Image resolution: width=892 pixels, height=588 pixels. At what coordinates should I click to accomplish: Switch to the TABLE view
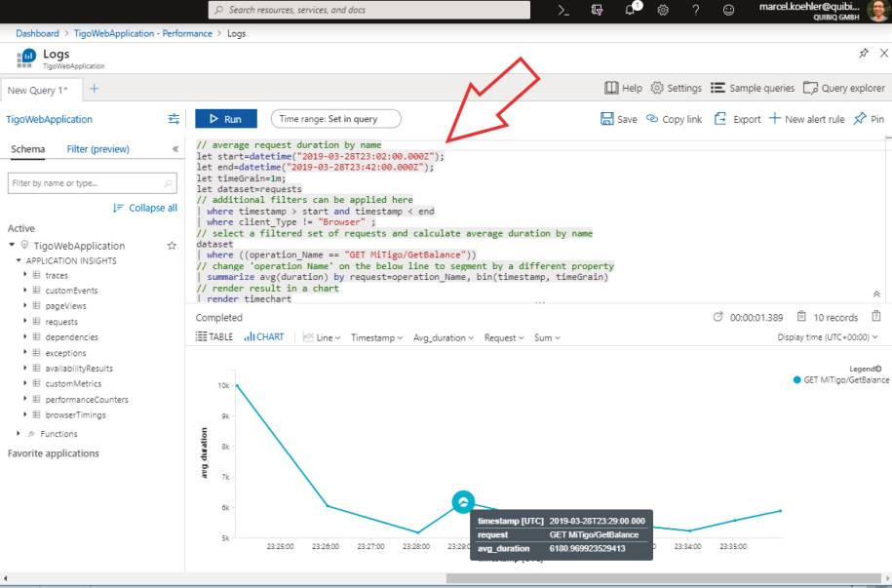pyautogui.click(x=214, y=337)
